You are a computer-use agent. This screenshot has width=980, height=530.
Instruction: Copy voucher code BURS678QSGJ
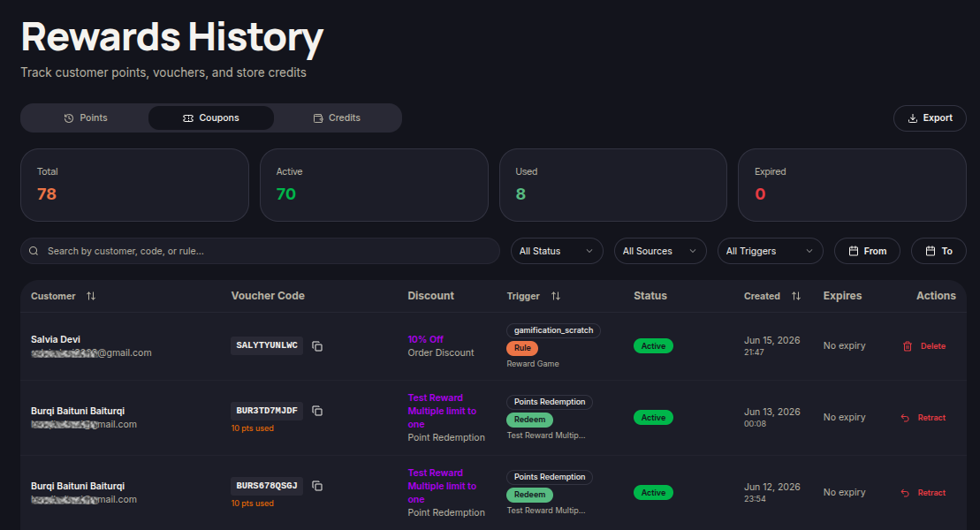(x=317, y=486)
